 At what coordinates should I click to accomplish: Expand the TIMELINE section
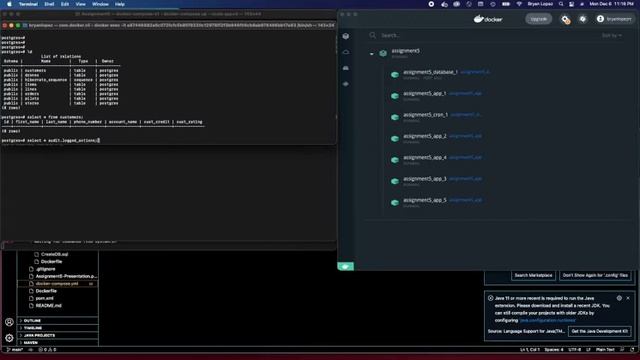coord(57,328)
